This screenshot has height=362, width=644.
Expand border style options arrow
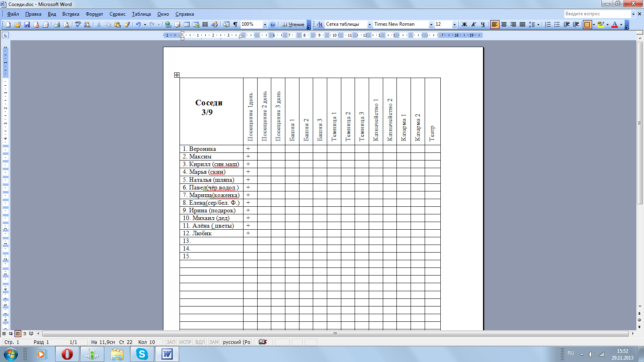[594, 25]
